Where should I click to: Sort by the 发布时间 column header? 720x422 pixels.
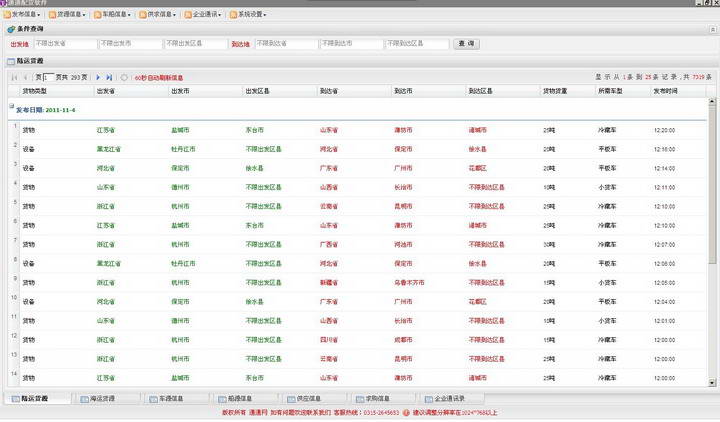pos(665,91)
